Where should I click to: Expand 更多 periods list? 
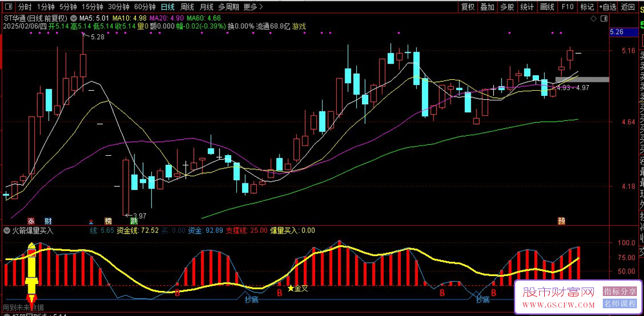253,6
